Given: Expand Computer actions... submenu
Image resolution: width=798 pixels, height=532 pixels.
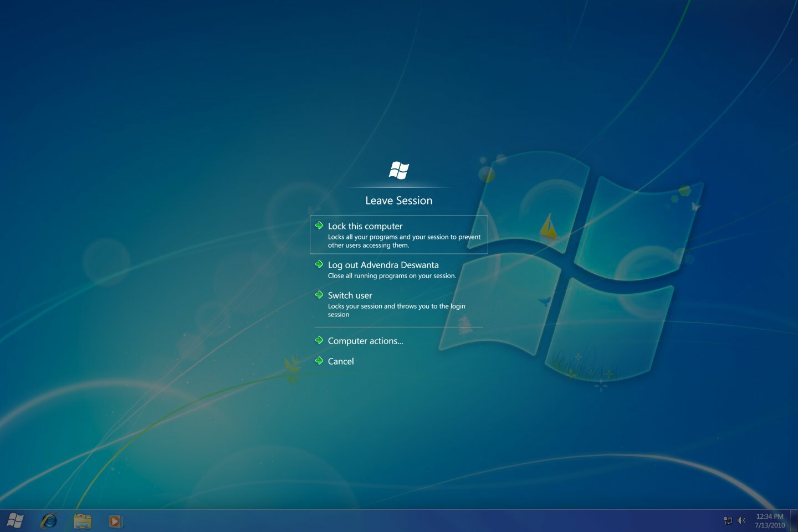Looking at the screenshot, I should pos(365,341).
